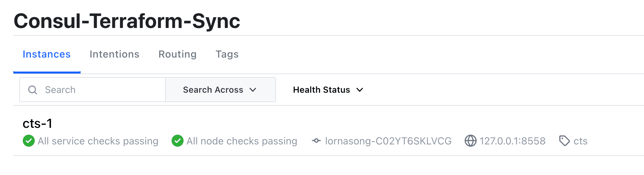Click the tag icon beside cts
The height and width of the screenshot is (175, 644).
click(564, 141)
